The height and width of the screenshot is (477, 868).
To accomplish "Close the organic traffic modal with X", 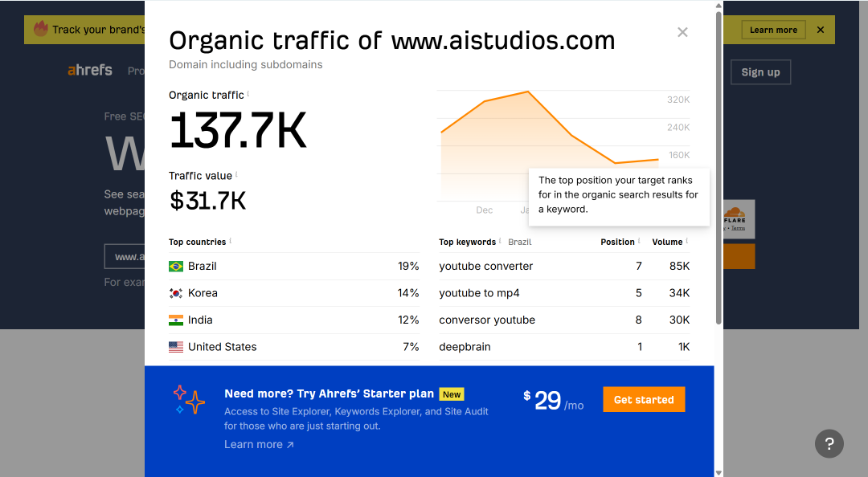I will (682, 32).
